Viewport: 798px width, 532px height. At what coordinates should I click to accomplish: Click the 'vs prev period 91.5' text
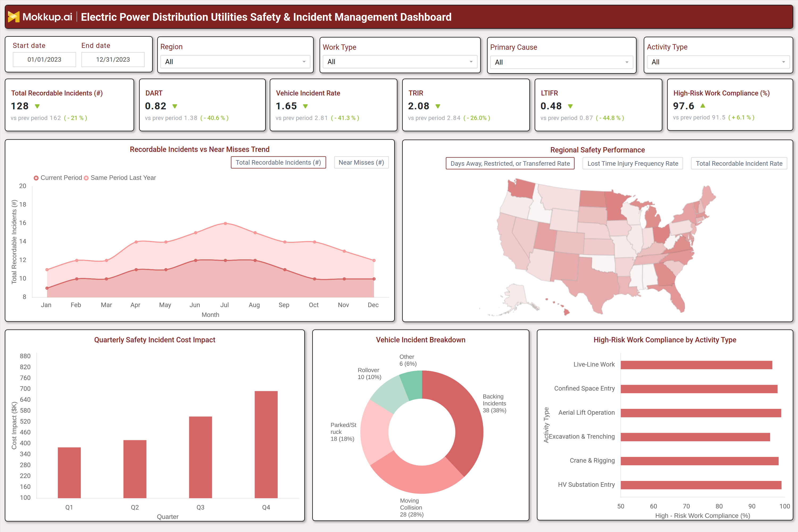click(x=699, y=117)
